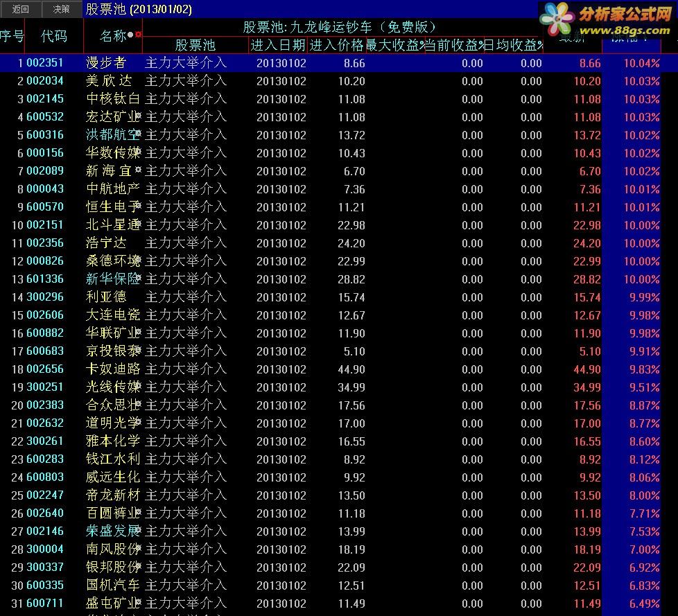Viewport: 678px width, 616px height.
Task: Select the 钱江水利 stock name
Action: pyautogui.click(x=113, y=459)
